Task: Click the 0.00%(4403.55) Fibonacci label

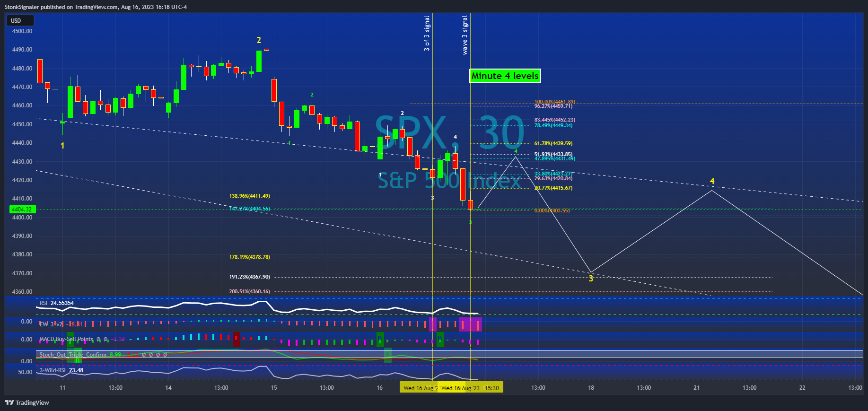Action: 552,210
